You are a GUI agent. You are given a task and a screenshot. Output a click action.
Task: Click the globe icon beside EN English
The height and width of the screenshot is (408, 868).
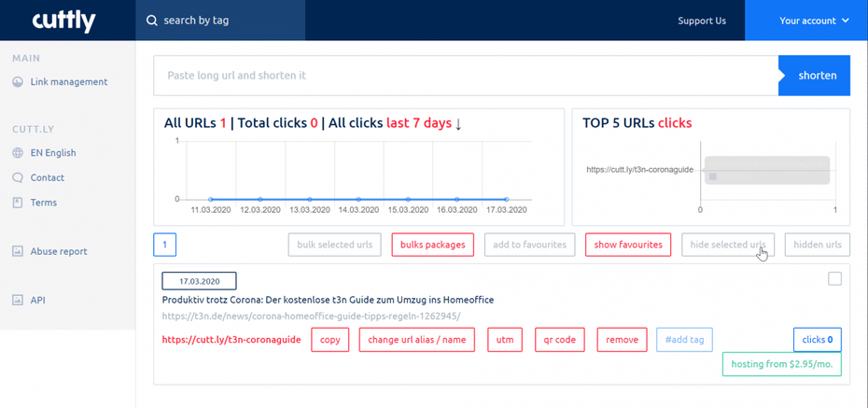tap(18, 153)
